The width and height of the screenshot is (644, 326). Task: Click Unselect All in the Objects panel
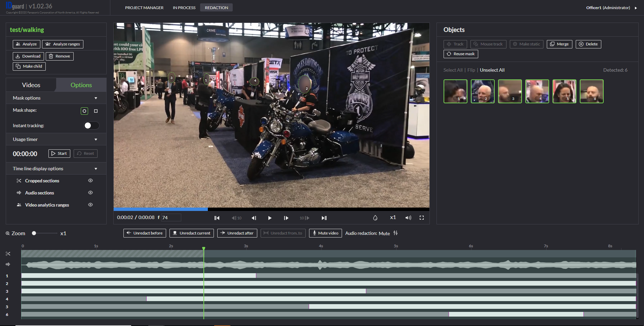pyautogui.click(x=492, y=70)
